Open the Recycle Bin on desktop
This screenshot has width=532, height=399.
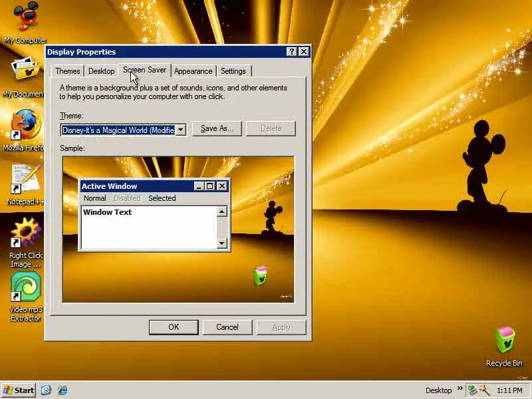504,346
